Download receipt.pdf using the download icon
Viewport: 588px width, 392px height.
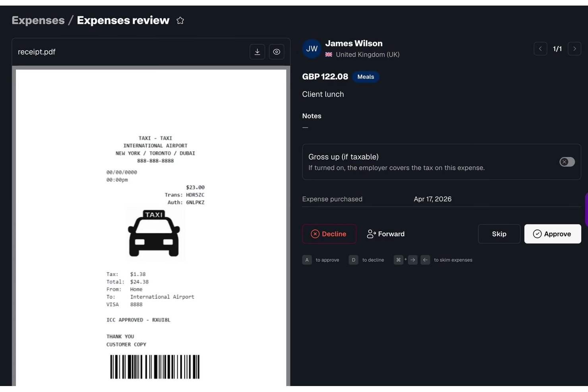(x=257, y=52)
